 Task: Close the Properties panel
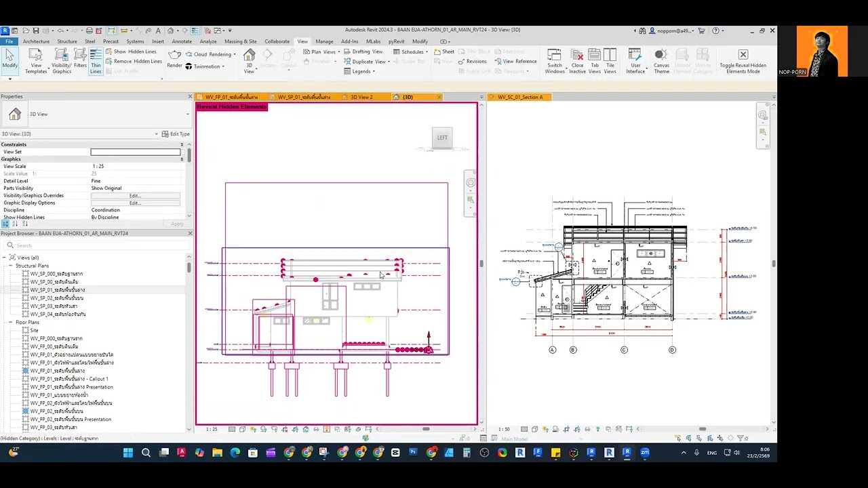pyautogui.click(x=190, y=96)
